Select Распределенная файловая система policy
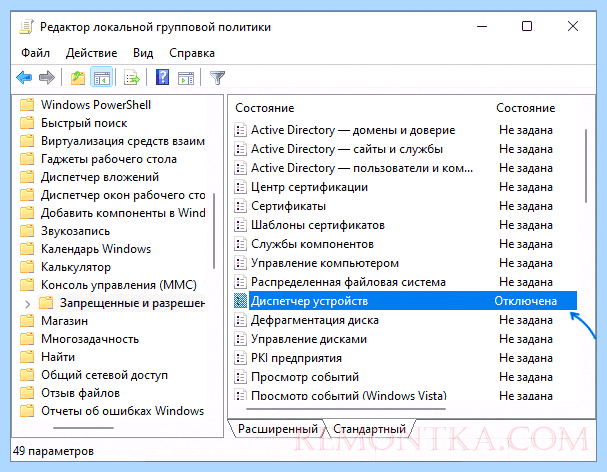The image size is (607, 472). (348, 282)
